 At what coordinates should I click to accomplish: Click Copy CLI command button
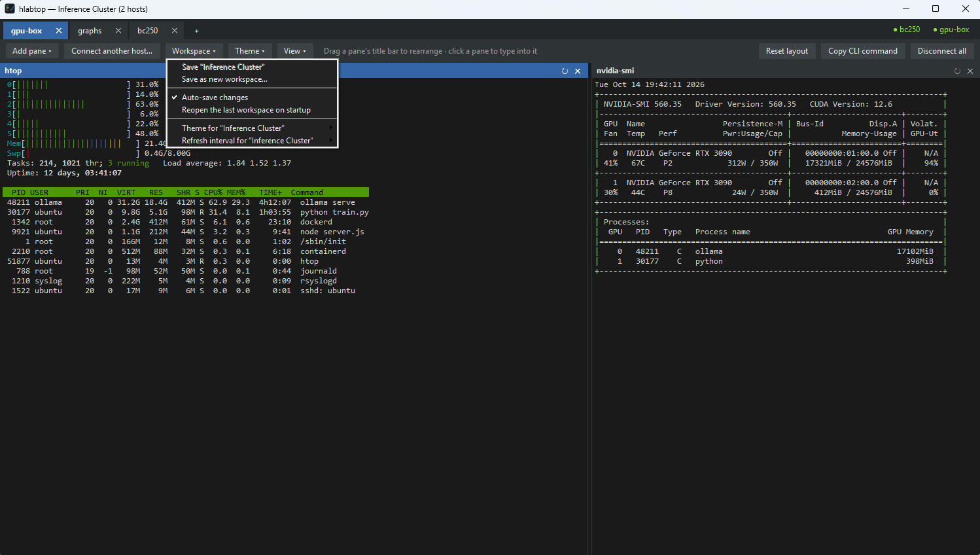click(x=863, y=51)
